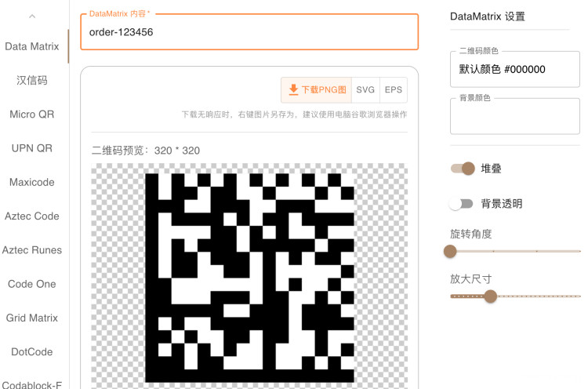Select Maxicode from the sidebar
This screenshot has width=588, height=389.
pos(32,182)
